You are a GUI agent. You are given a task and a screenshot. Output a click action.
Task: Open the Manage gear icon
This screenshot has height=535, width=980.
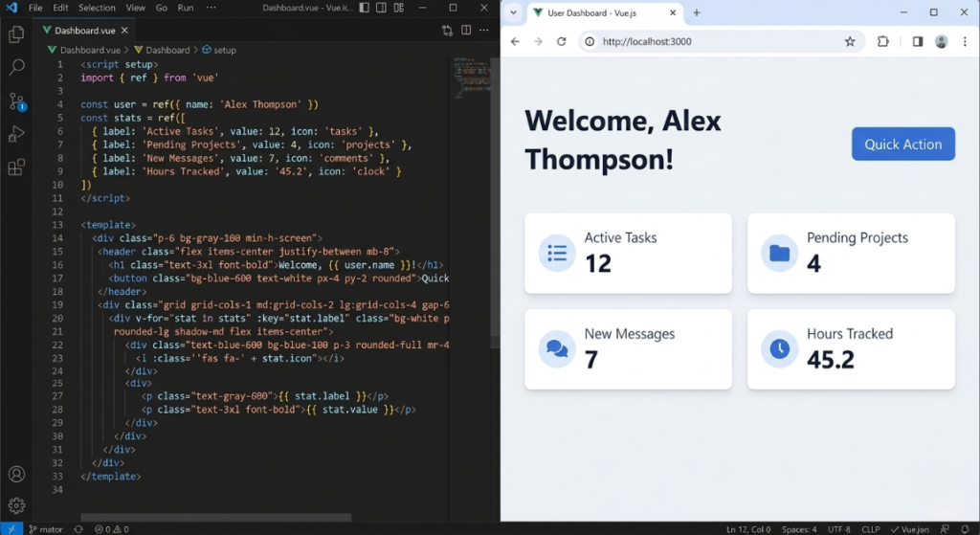coord(16,505)
